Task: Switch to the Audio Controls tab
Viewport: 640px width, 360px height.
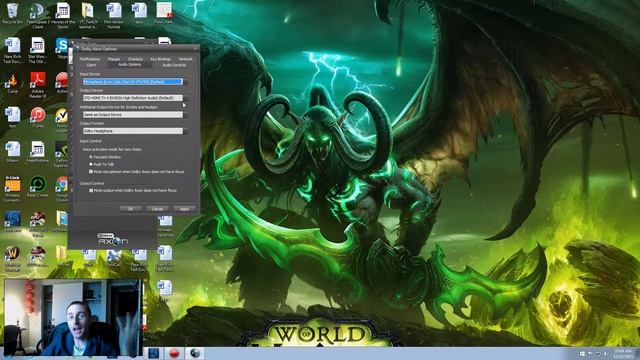Action: pos(174,65)
